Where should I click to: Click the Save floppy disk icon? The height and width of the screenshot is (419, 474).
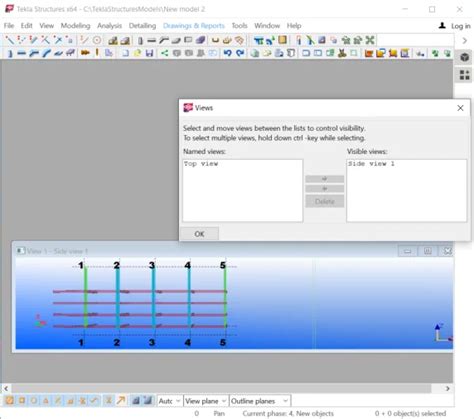[x=149, y=53]
